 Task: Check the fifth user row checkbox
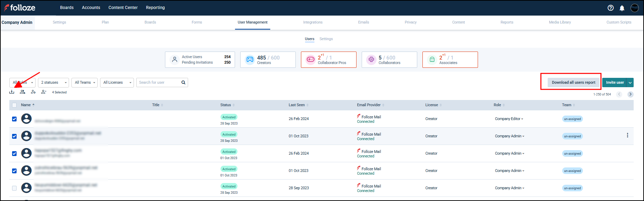(14, 188)
